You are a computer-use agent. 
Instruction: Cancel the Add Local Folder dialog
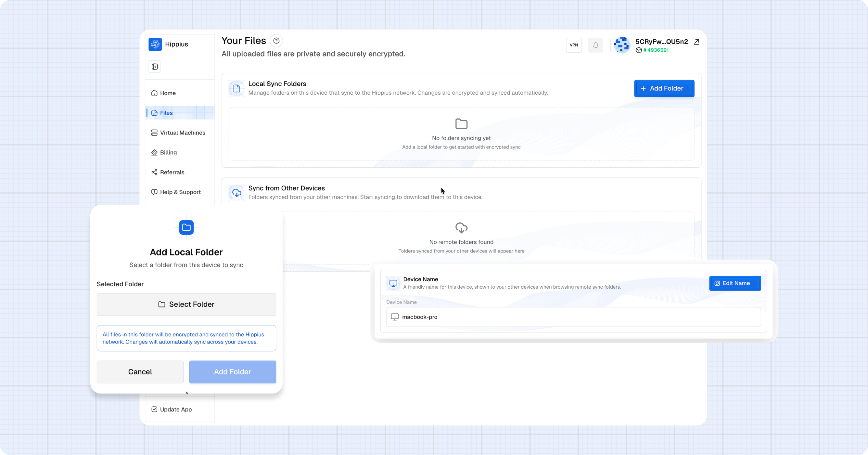pyautogui.click(x=140, y=372)
